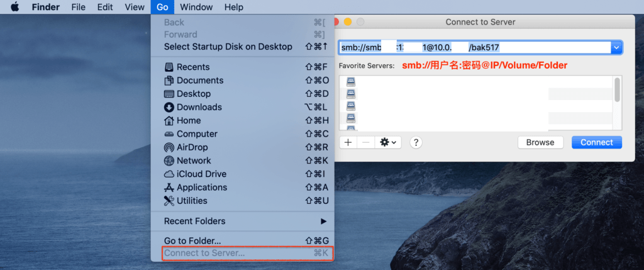
Task: Select the first favorite server entry
Action: click(x=477, y=81)
